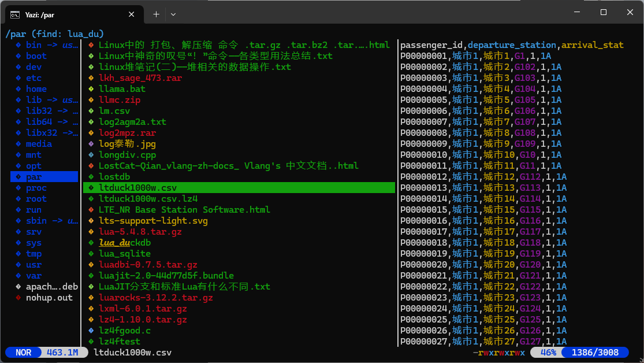Select the usr directory
This screenshot has height=363, width=644.
click(x=44, y=265)
